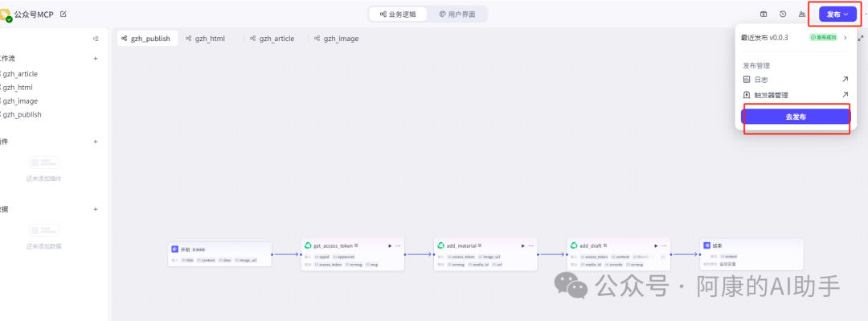Open 日志 external link arrow
868x321 pixels.
(845, 80)
